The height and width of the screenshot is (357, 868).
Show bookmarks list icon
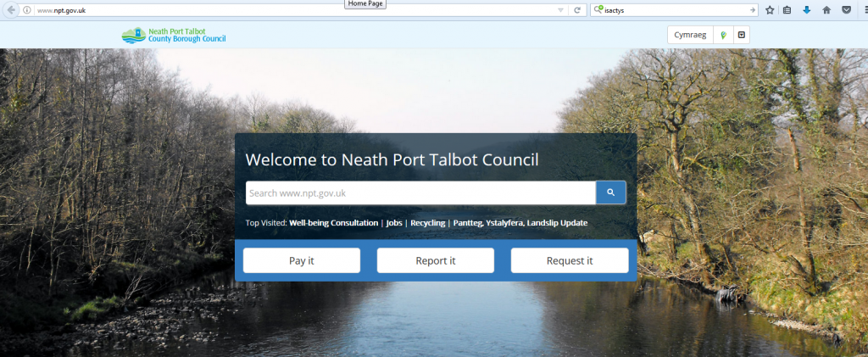point(787,10)
